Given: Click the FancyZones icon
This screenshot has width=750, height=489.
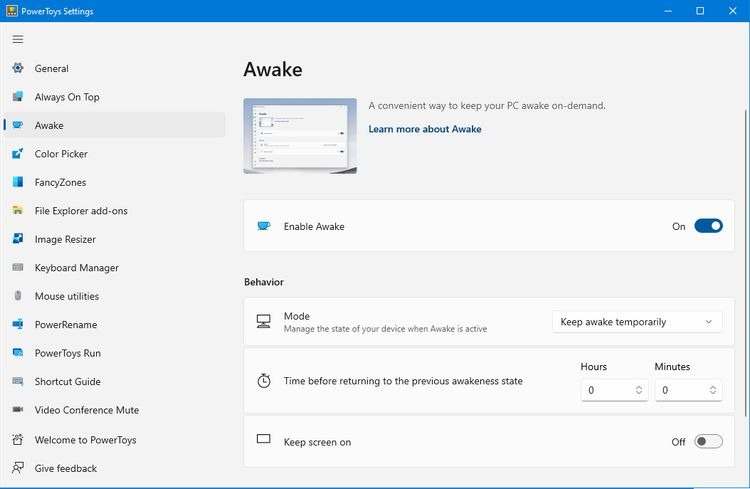Looking at the screenshot, I should point(18,182).
